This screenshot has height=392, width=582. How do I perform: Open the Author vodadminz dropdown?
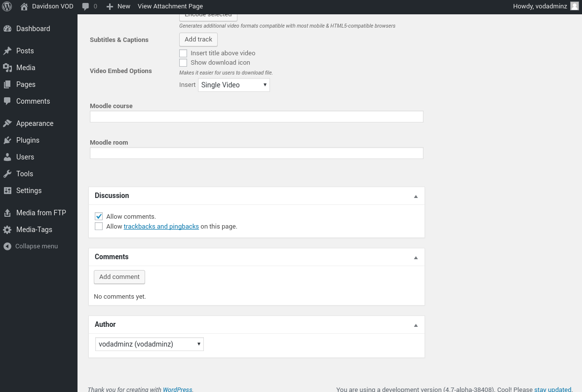[x=150, y=344]
